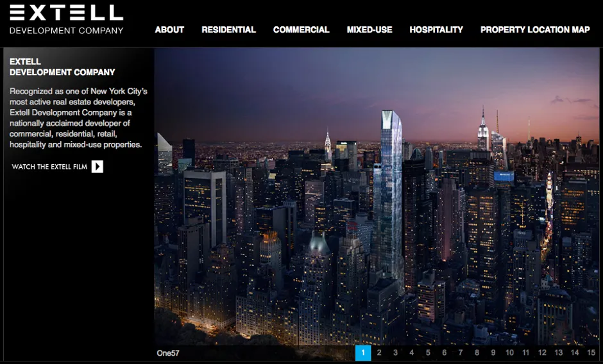Open the Property Location Map page

point(535,29)
